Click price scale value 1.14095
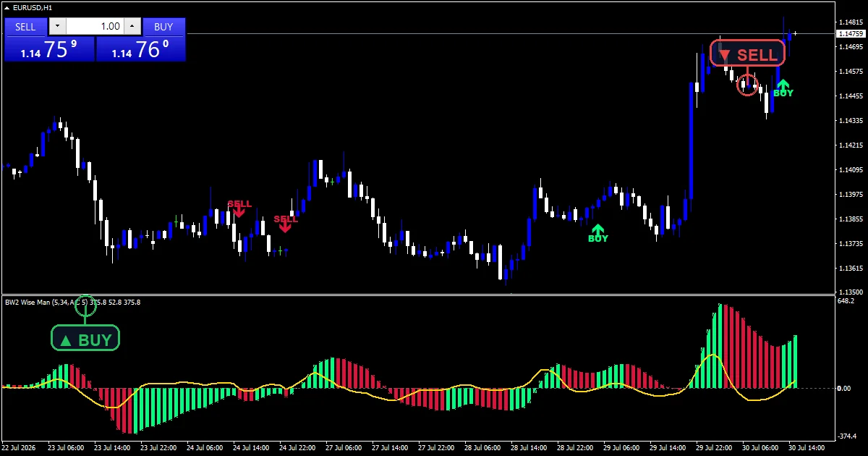 pyautogui.click(x=850, y=169)
